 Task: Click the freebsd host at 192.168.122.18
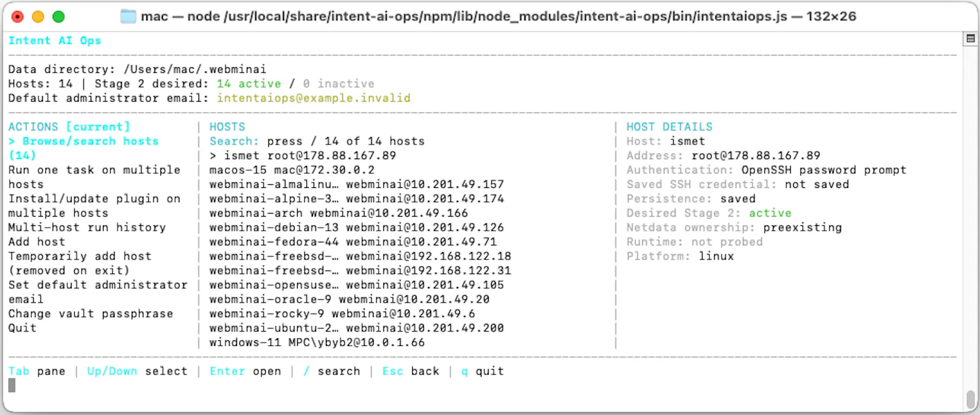360,256
